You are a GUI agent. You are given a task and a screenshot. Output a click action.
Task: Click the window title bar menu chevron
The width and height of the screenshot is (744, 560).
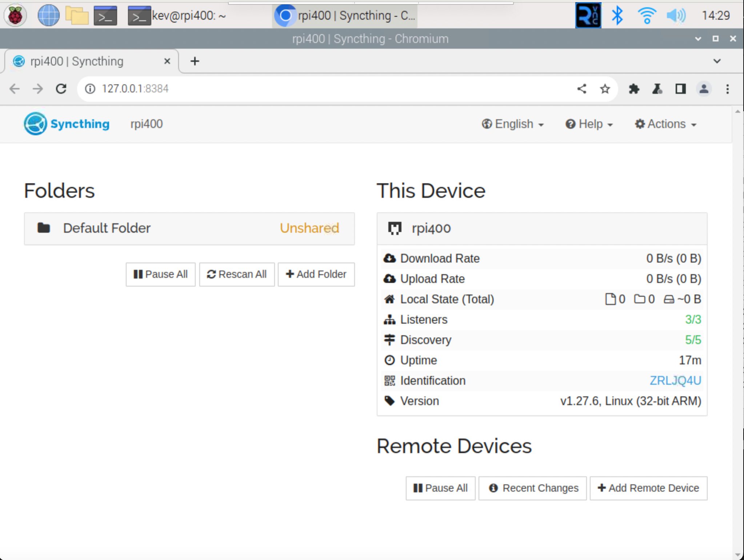(698, 39)
